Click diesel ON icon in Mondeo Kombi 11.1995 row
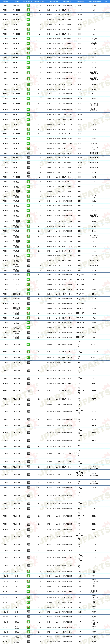The height and width of the screenshot is (644, 110). 28,265
